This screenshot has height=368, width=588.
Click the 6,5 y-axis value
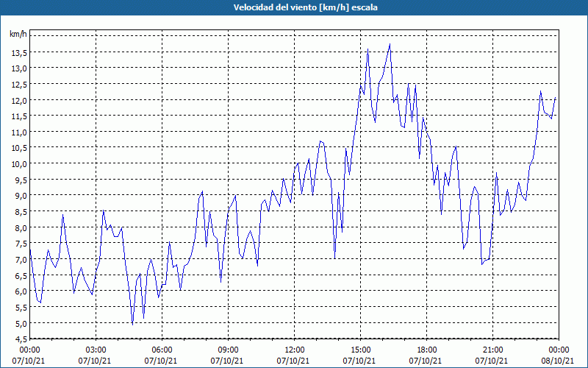(x=21, y=277)
